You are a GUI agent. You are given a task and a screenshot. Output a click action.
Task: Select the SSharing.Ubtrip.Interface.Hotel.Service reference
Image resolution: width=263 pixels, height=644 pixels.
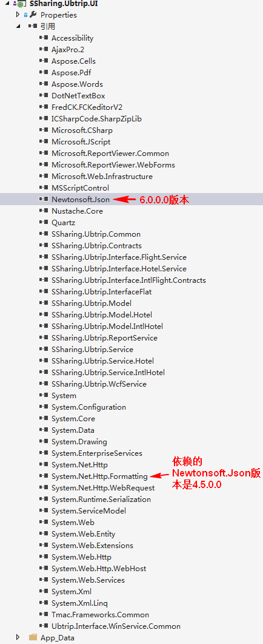(x=119, y=269)
